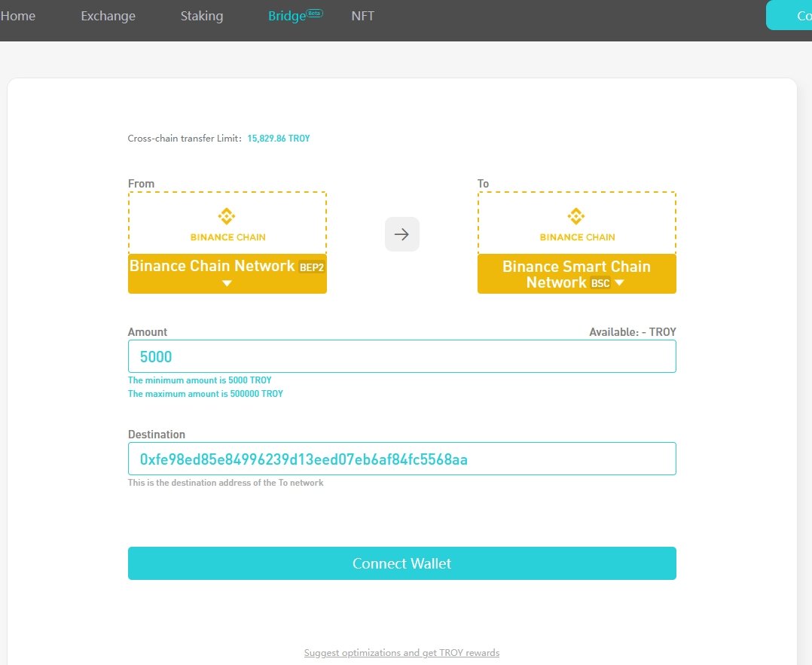The width and height of the screenshot is (812, 665).
Task: Select the Bridge tab
Action: (x=286, y=16)
